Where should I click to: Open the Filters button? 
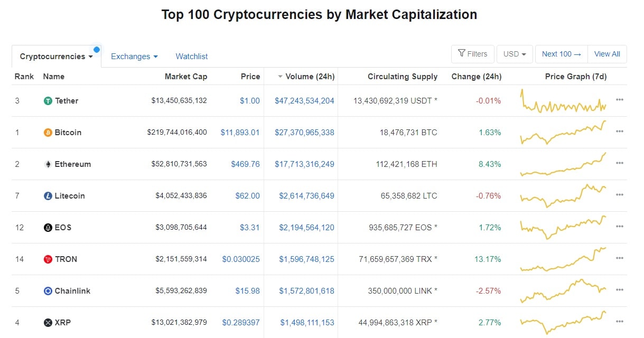(x=473, y=54)
